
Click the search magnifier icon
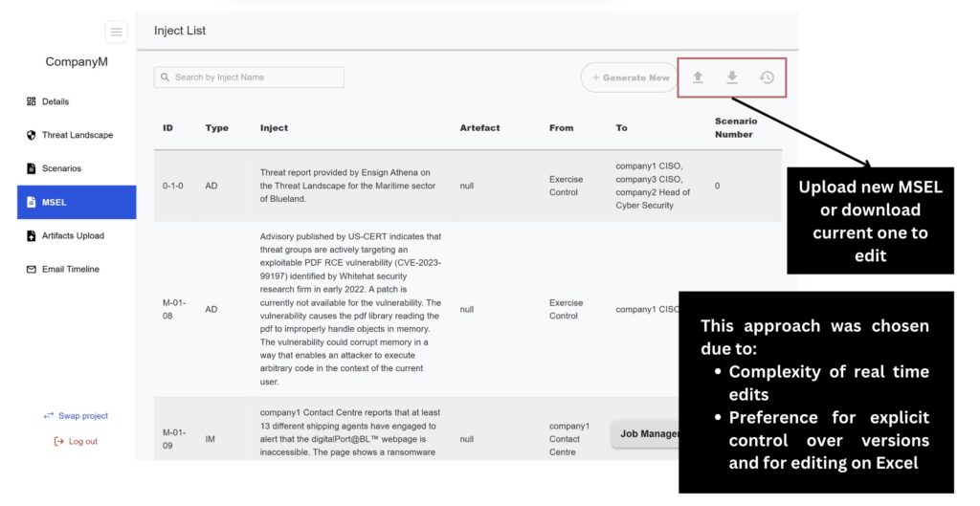tap(166, 77)
